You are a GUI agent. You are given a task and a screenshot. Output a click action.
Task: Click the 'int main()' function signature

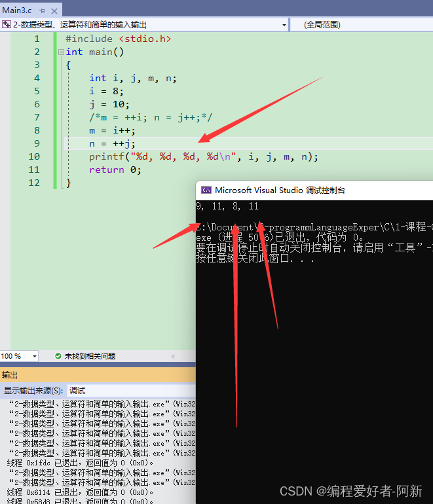pyautogui.click(x=94, y=52)
